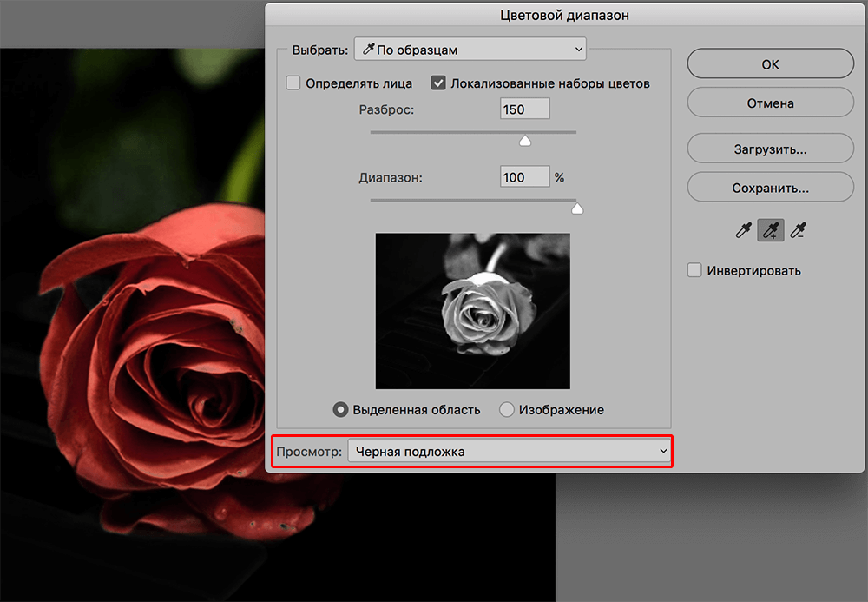Select the plain eyedropper sampling tool
868x602 pixels.
pos(743,230)
